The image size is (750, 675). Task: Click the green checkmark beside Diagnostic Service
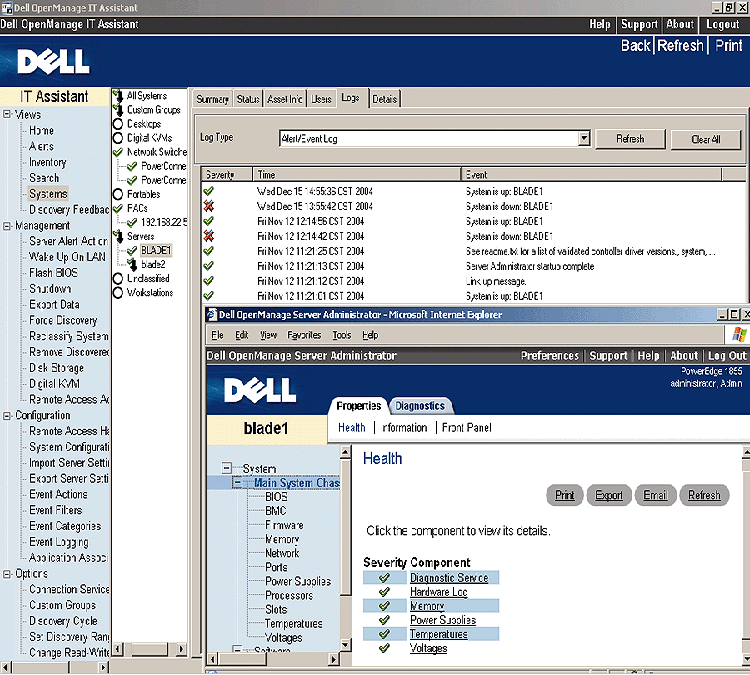click(x=383, y=578)
